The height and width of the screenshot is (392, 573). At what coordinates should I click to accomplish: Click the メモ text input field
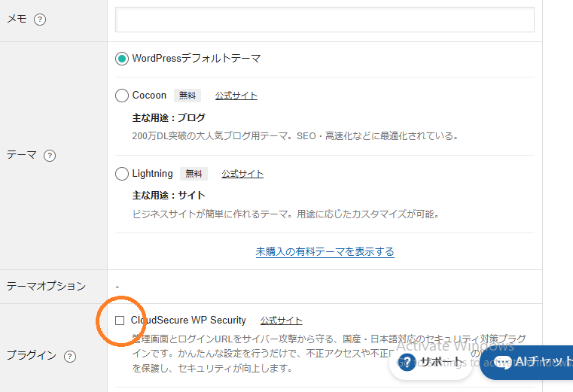pos(325,20)
